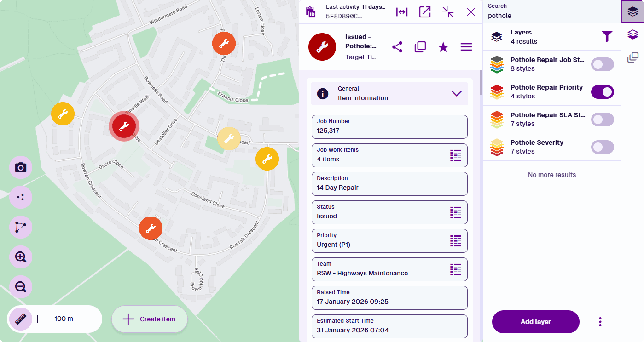Click the zoom in magnifier icon
Viewport: 644px width, 342px height.
click(20, 257)
